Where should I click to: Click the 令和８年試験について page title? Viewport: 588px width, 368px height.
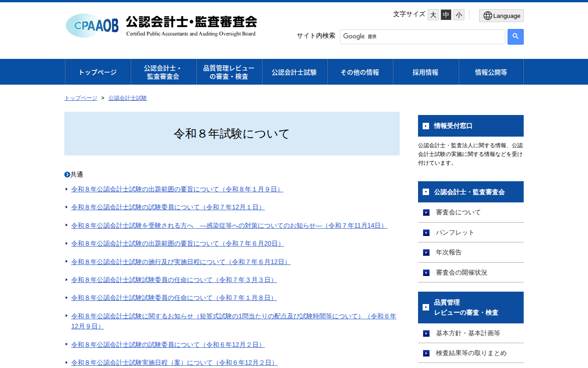point(232,134)
